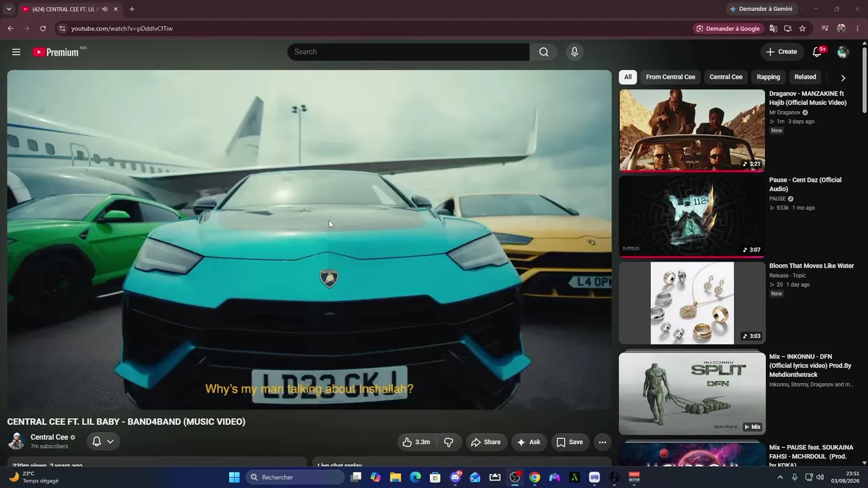The height and width of the screenshot is (488, 868).
Task: Toggle the Central Cee notification bell dropdown
Action: (103, 442)
